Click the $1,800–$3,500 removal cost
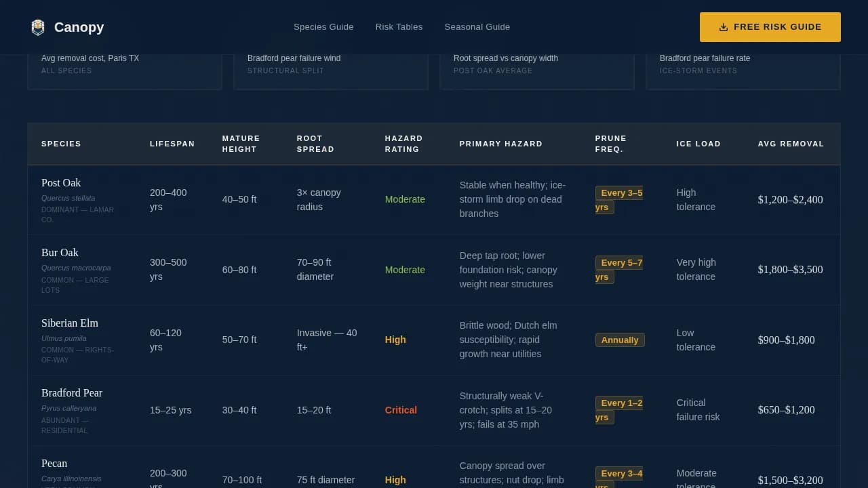Screen dimensions: 868x488 coord(791,270)
